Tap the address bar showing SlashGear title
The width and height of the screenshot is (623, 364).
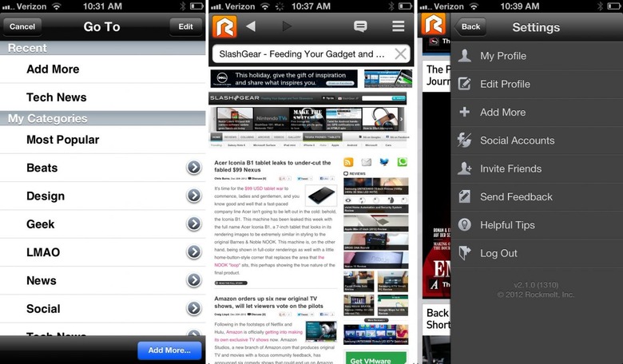[x=311, y=54]
